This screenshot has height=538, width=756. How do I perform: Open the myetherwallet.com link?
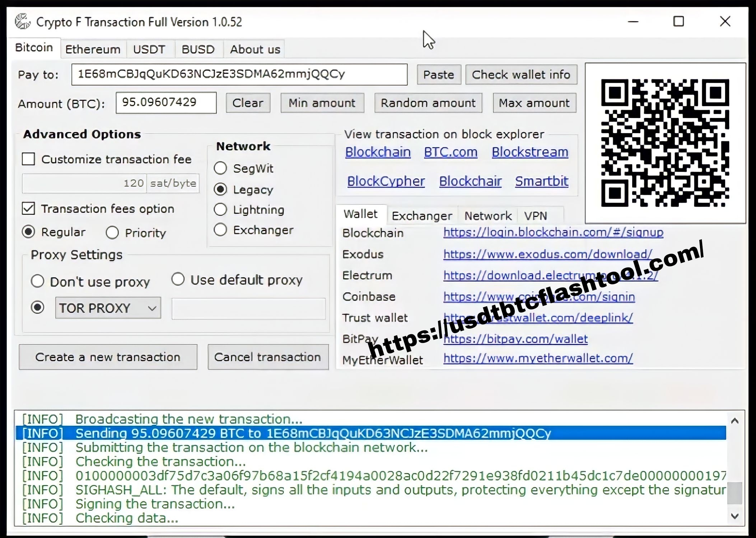pyautogui.click(x=538, y=358)
